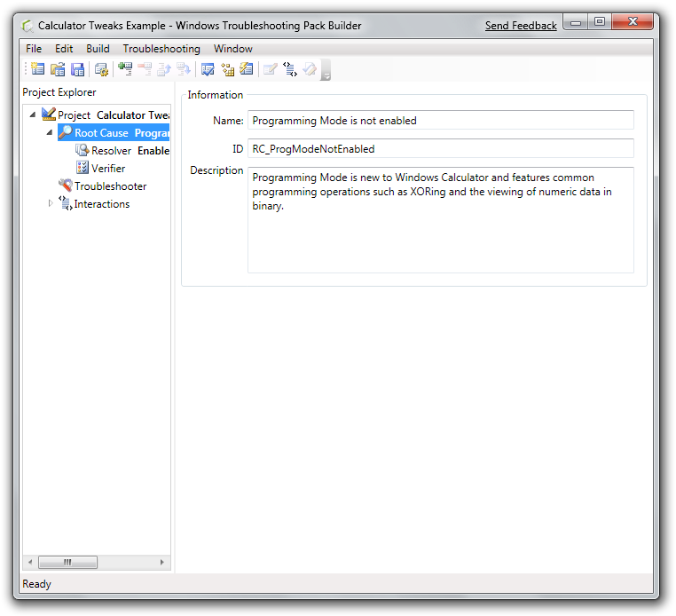This screenshot has height=616, width=676.
Task: Click the Open Project folder icon
Action: (x=58, y=69)
